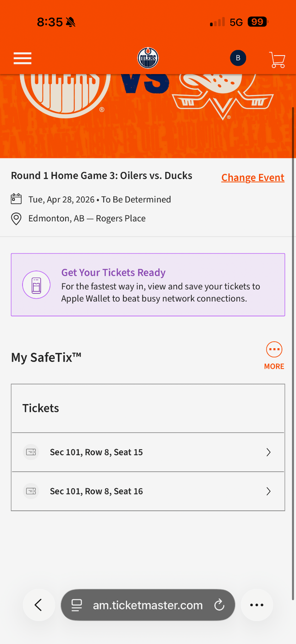Tap the am.ticketmaster.com address field
Screen dimensions: 296x644
pos(148,605)
